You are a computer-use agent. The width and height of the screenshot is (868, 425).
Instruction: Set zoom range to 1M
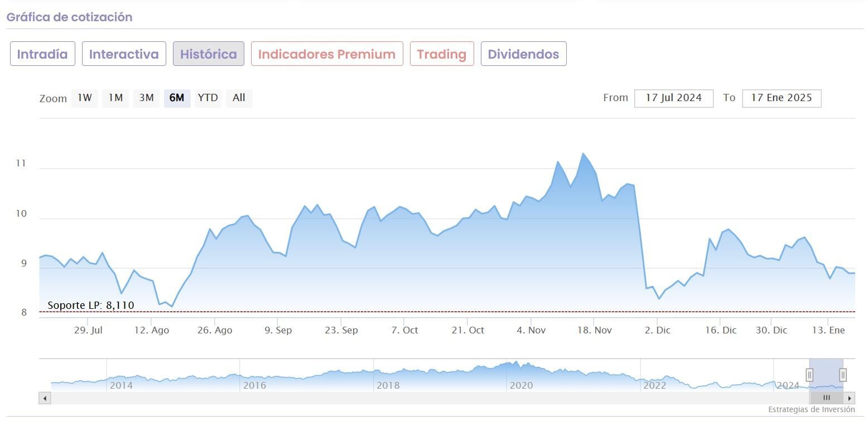[115, 98]
